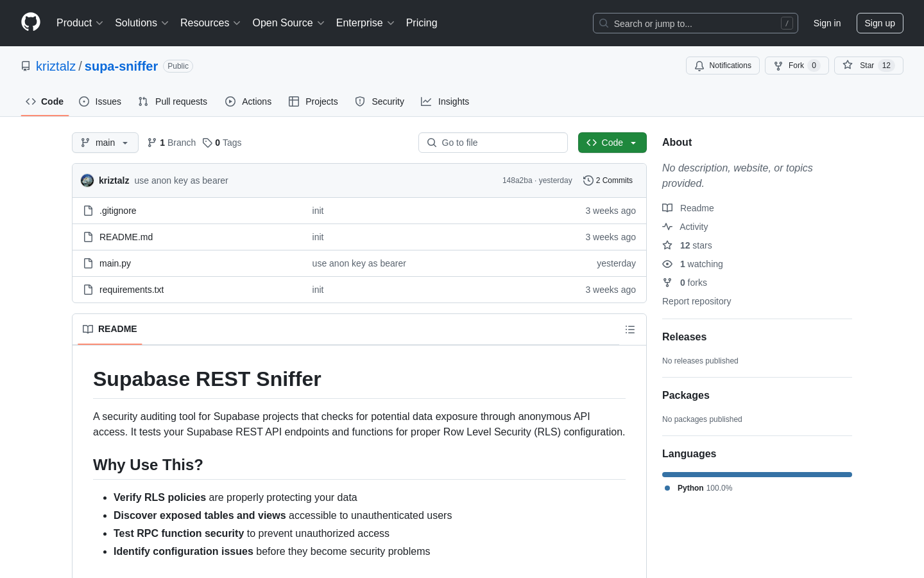The width and height of the screenshot is (924, 578).
Task: Open the Pricing page
Action: pos(422,22)
